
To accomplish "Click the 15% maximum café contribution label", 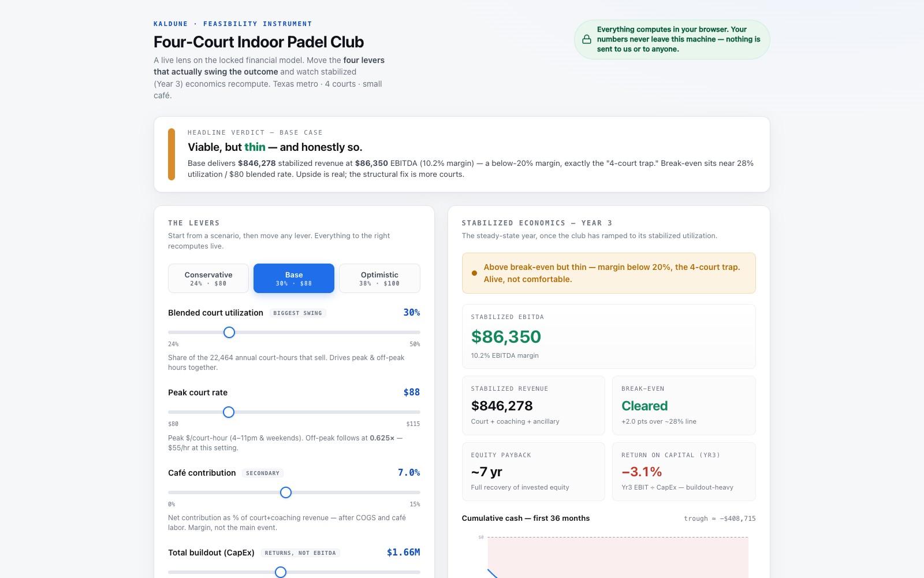I will point(415,504).
